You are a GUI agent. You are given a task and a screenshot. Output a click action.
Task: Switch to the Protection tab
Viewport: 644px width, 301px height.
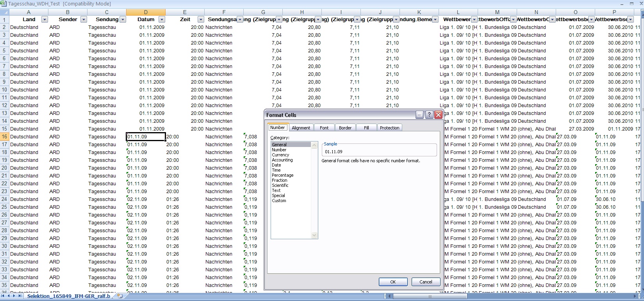390,128
